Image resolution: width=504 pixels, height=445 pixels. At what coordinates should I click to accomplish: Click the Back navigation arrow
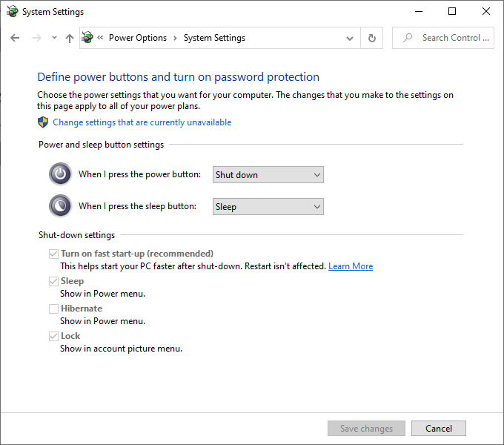15,38
